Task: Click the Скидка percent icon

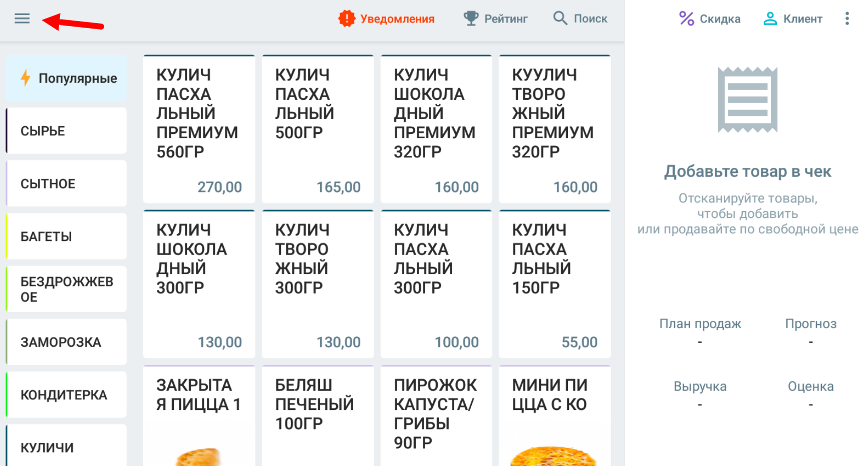Action: tap(686, 19)
